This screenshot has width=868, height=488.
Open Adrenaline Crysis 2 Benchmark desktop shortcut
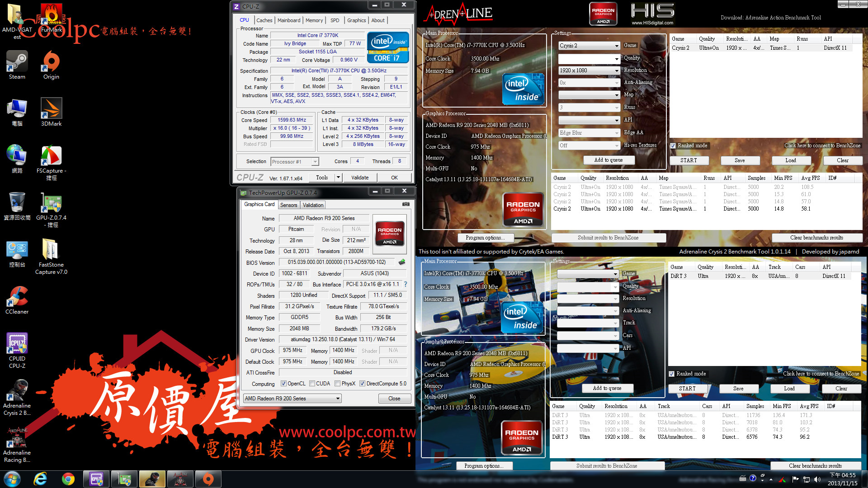pyautogui.click(x=17, y=398)
